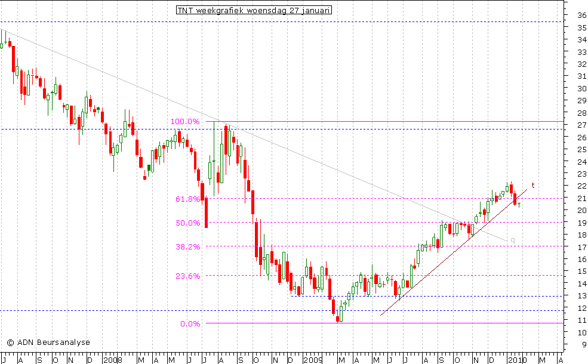The width and height of the screenshot is (588, 364).
Task: Click price label 29 on the price axis
Action: pyautogui.click(x=582, y=101)
